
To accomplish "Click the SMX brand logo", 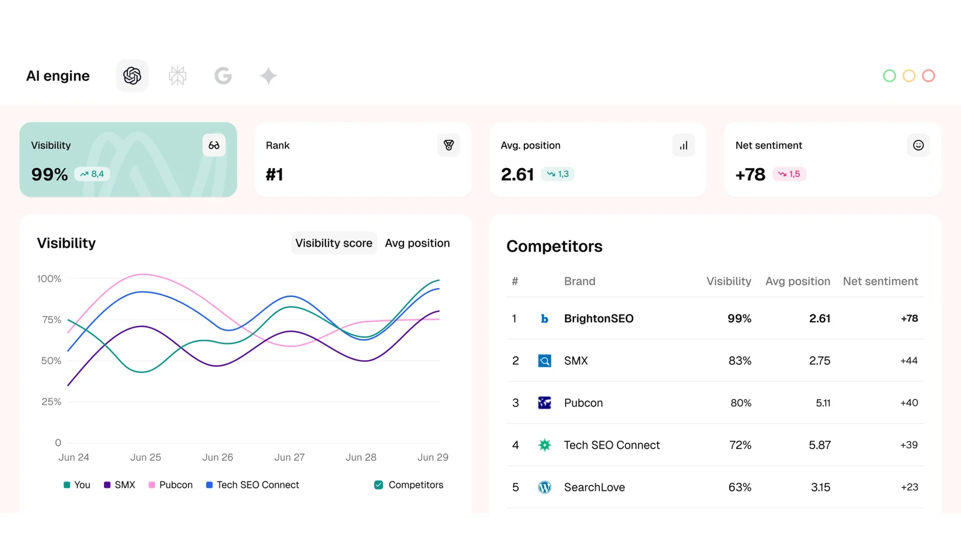I will coord(544,361).
